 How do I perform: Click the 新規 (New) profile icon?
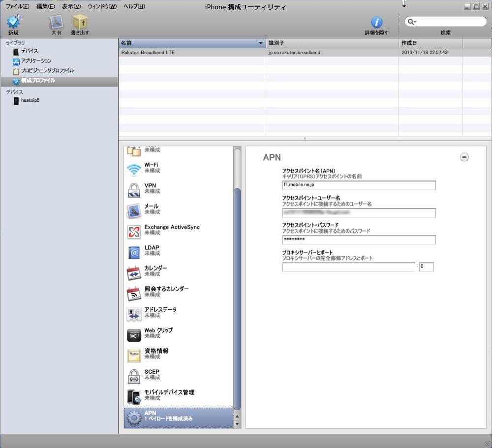[x=13, y=21]
